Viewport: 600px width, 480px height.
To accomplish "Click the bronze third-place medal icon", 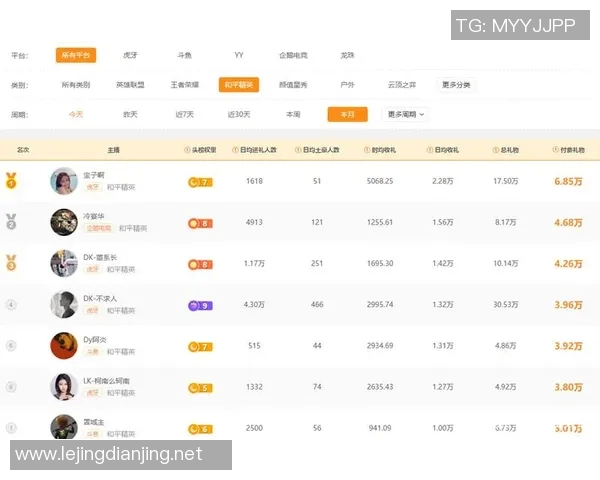I will click(11, 263).
